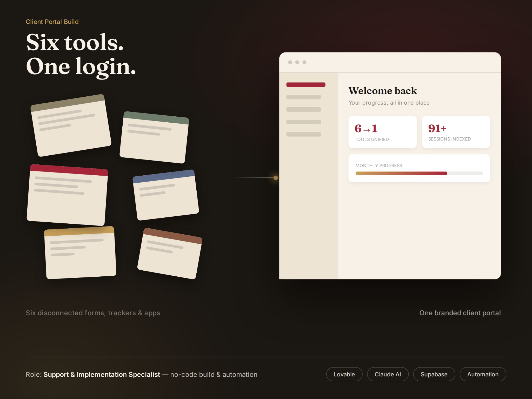Screen dimensions: 532x399
Task: Click the Claude AI tag pill
Action: 388,374
